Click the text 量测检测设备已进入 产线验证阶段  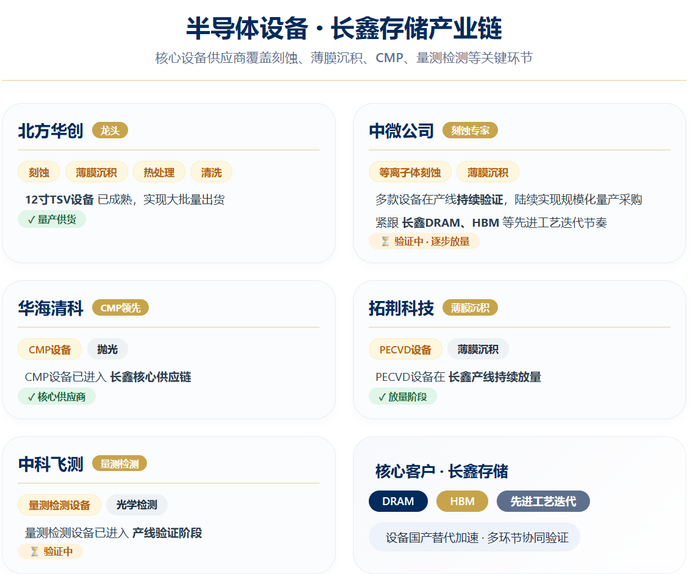coord(113,533)
